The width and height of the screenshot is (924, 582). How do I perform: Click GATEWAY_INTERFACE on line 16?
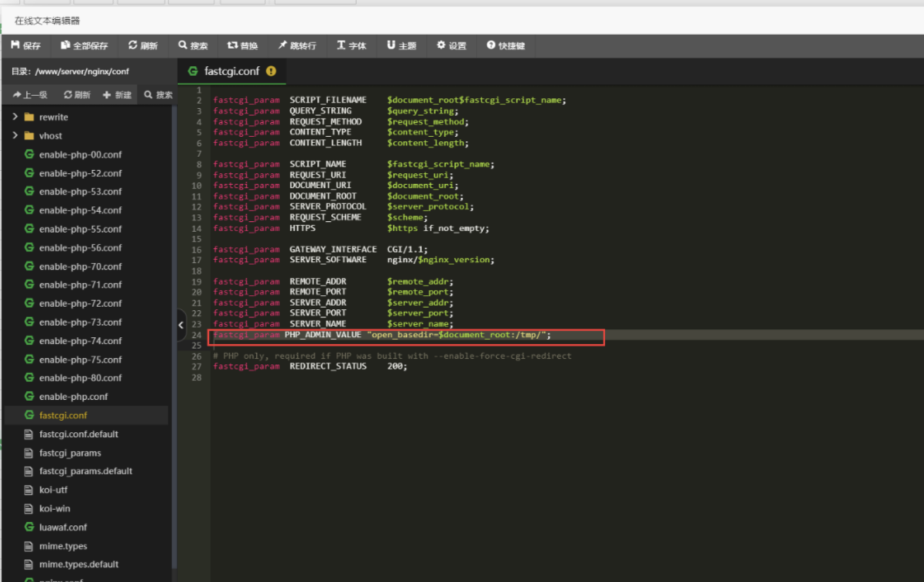(333, 250)
